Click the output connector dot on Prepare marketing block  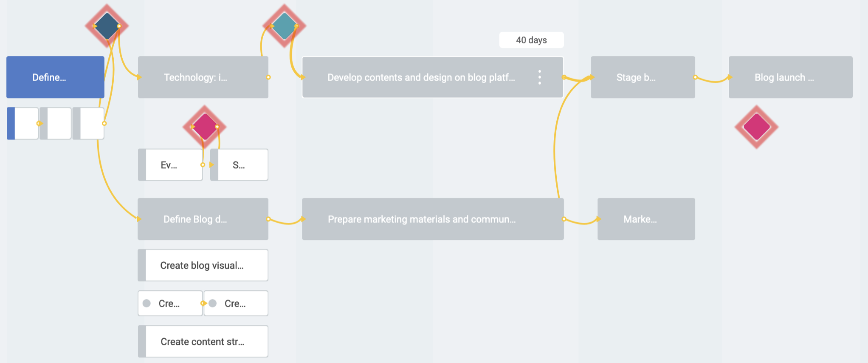tap(564, 219)
